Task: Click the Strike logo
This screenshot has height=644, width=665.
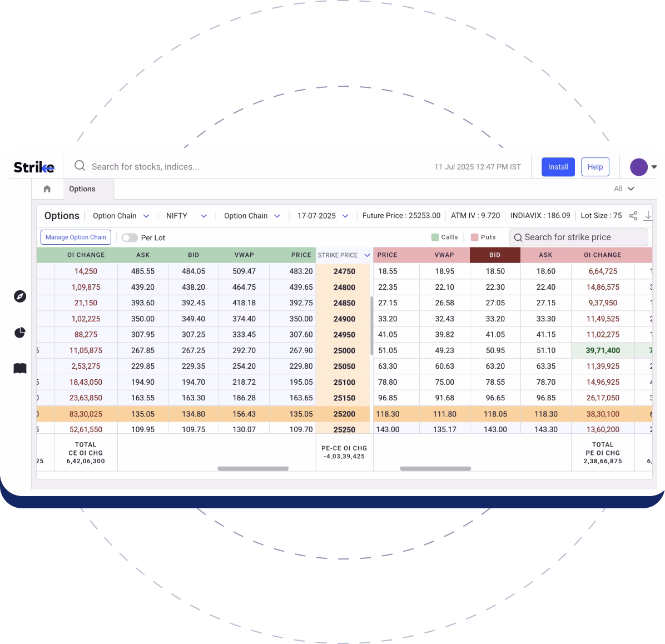Action: 34,167
